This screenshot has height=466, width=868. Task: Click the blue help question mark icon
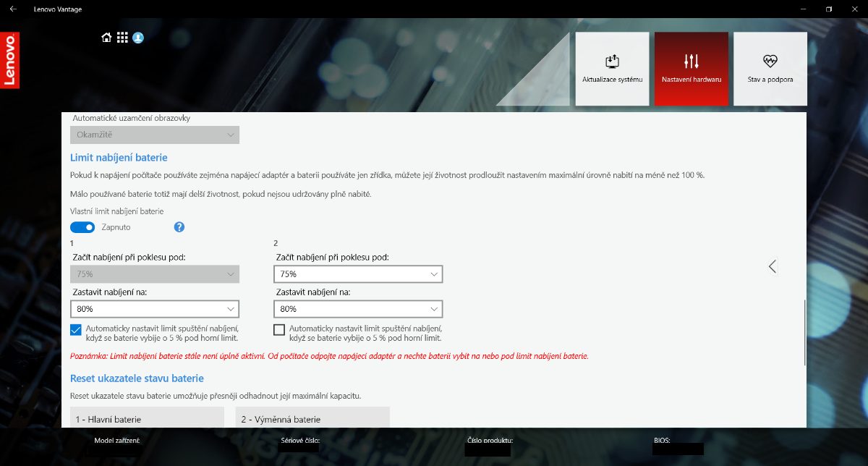pos(179,227)
